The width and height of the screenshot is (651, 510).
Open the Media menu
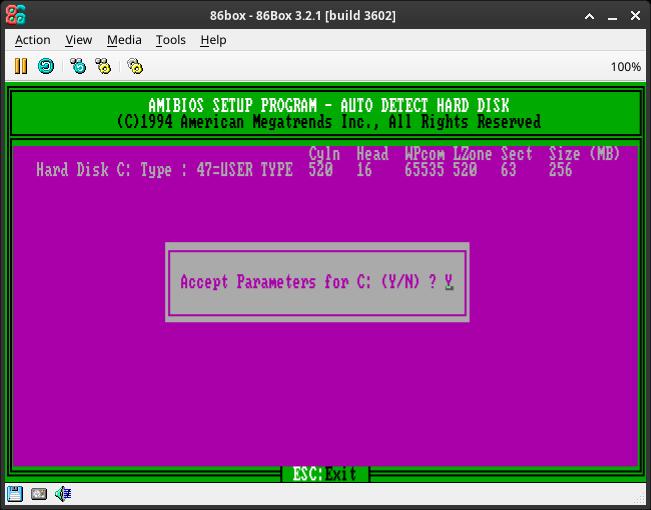[124, 40]
